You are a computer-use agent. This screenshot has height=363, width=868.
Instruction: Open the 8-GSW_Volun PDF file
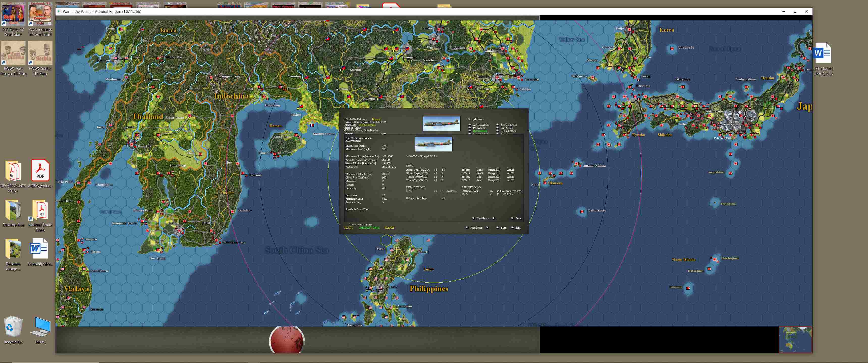pyautogui.click(x=40, y=173)
